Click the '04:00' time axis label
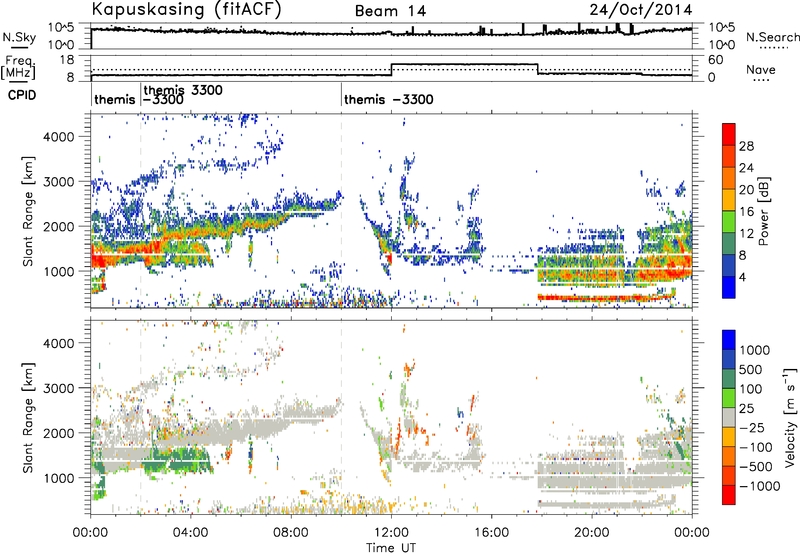The height and width of the screenshot is (554, 800). tap(191, 533)
